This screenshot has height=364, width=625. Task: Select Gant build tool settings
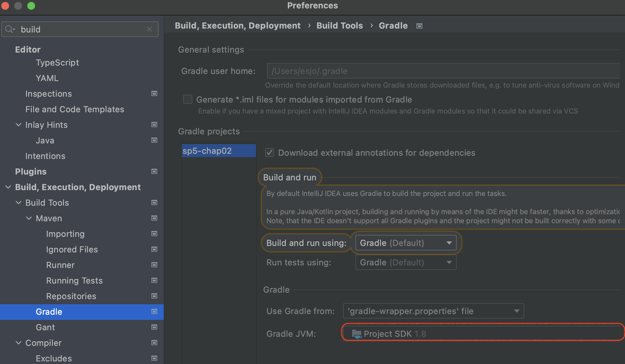45,327
